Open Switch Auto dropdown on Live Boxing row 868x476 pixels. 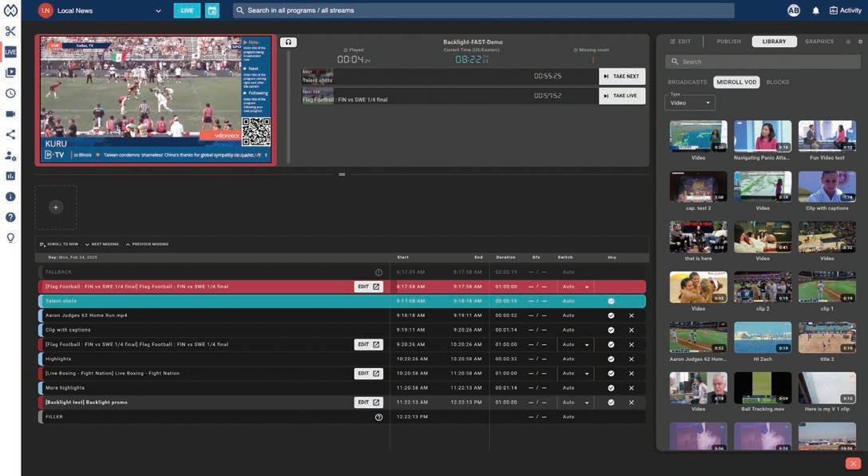point(576,374)
